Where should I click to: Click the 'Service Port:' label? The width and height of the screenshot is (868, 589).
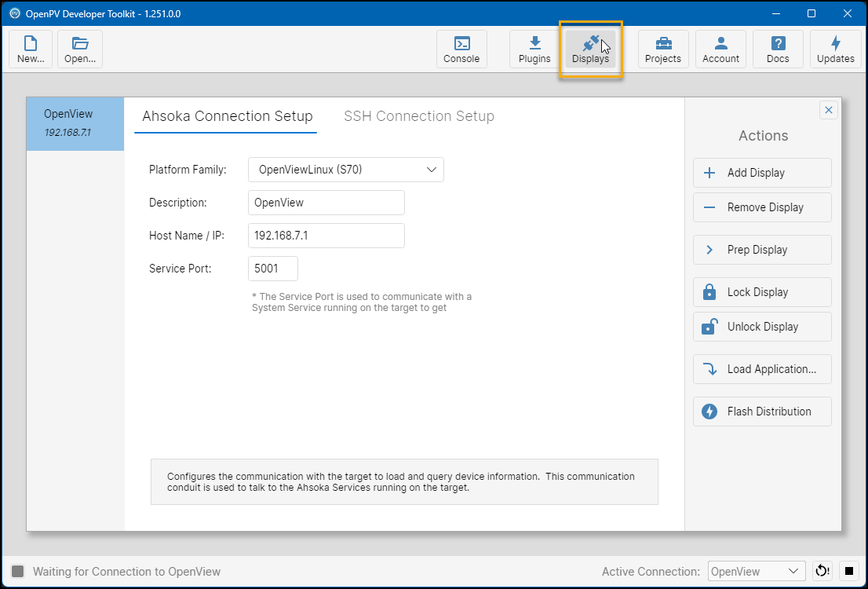181,269
